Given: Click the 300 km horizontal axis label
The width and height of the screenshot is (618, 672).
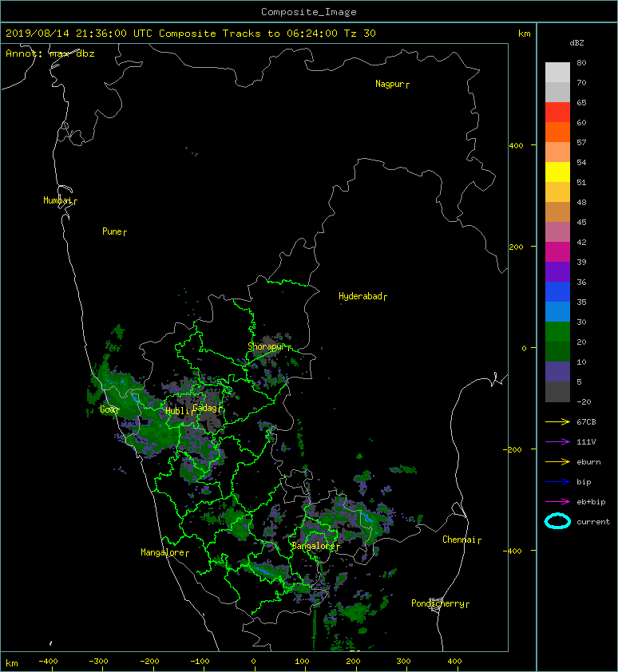Looking at the screenshot, I should (x=403, y=662).
